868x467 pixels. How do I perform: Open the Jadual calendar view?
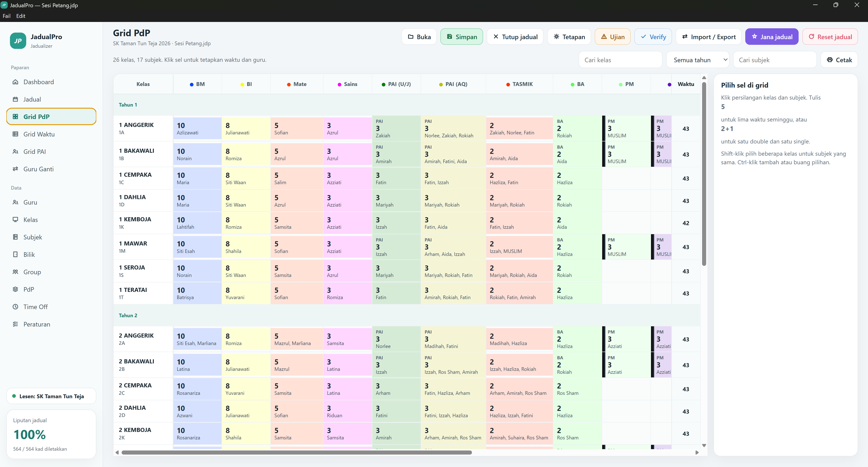coord(51,100)
